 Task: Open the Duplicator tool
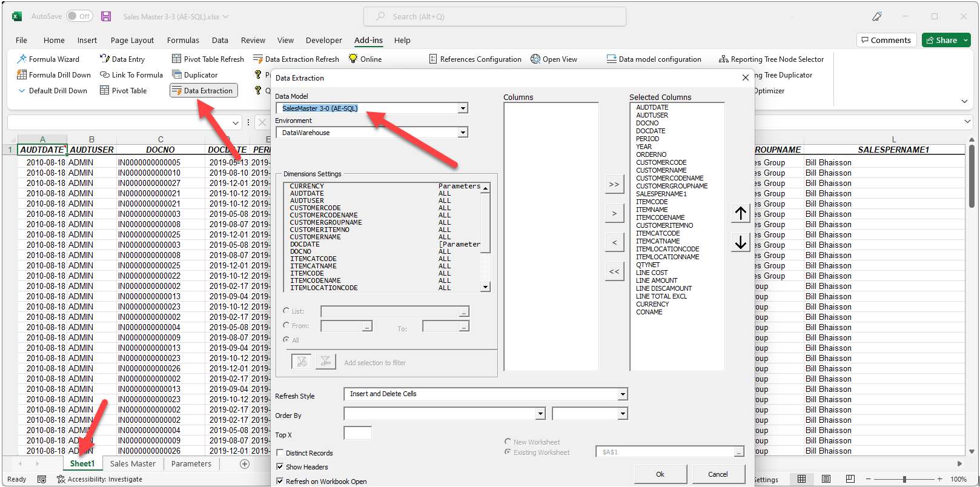click(194, 75)
